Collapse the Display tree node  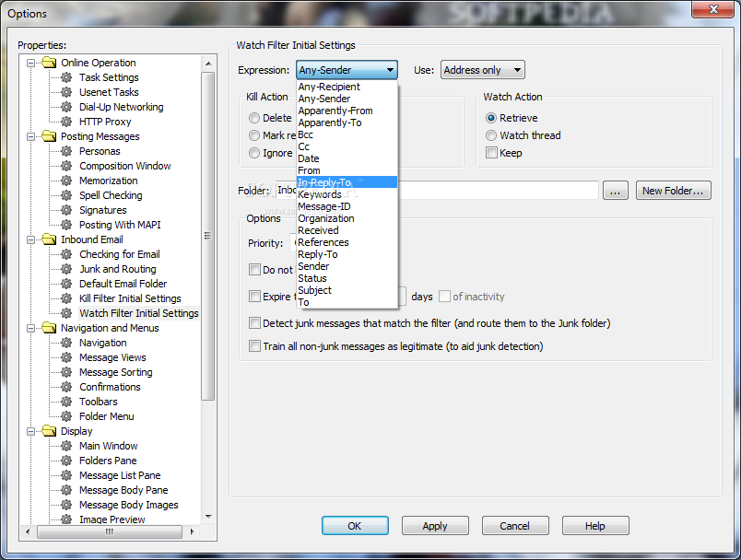click(30, 431)
